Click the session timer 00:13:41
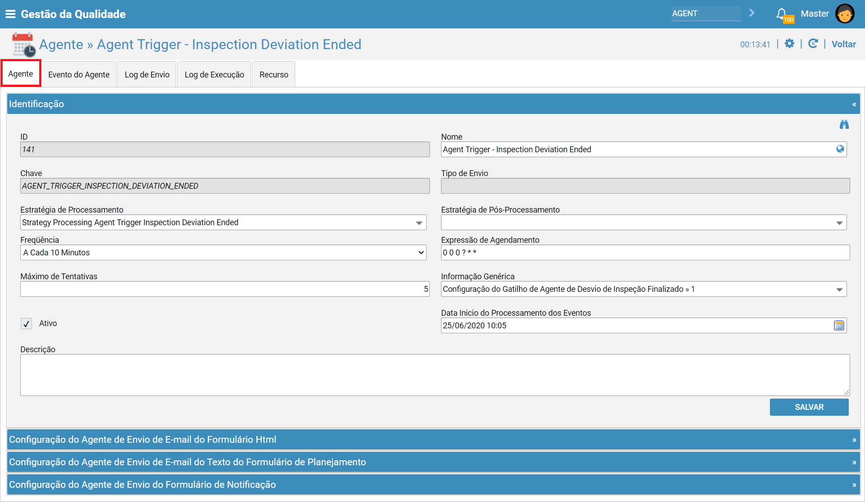The height and width of the screenshot is (504, 865). tap(755, 45)
